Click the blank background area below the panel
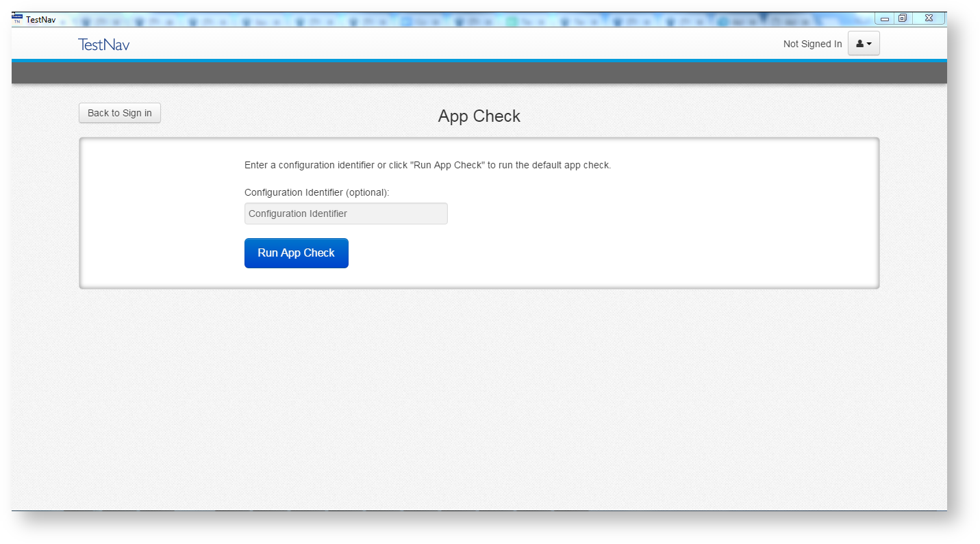 pos(479,397)
